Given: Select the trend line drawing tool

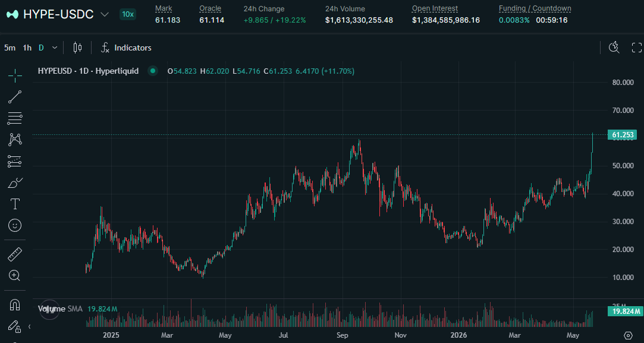Looking at the screenshot, I should [x=15, y=97].
